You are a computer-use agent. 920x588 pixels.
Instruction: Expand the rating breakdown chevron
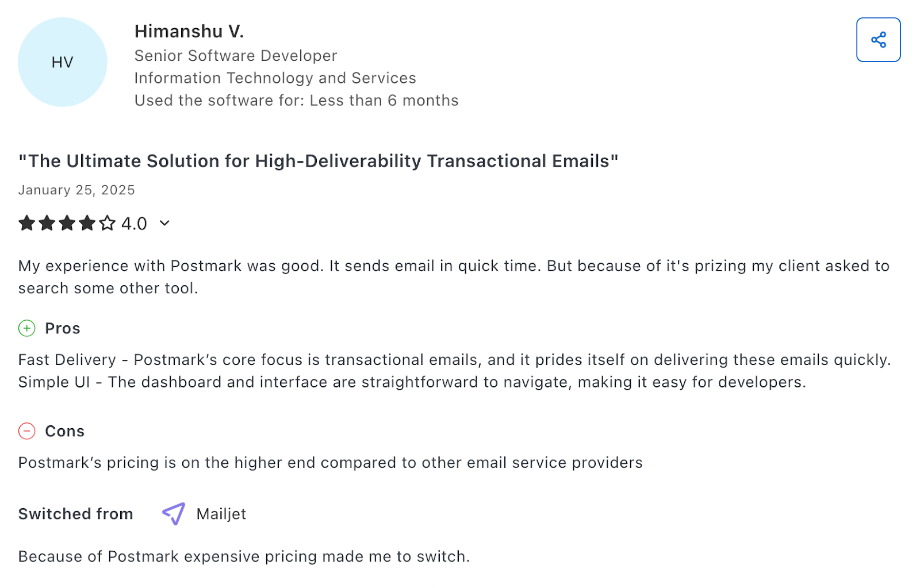[164, 223]
